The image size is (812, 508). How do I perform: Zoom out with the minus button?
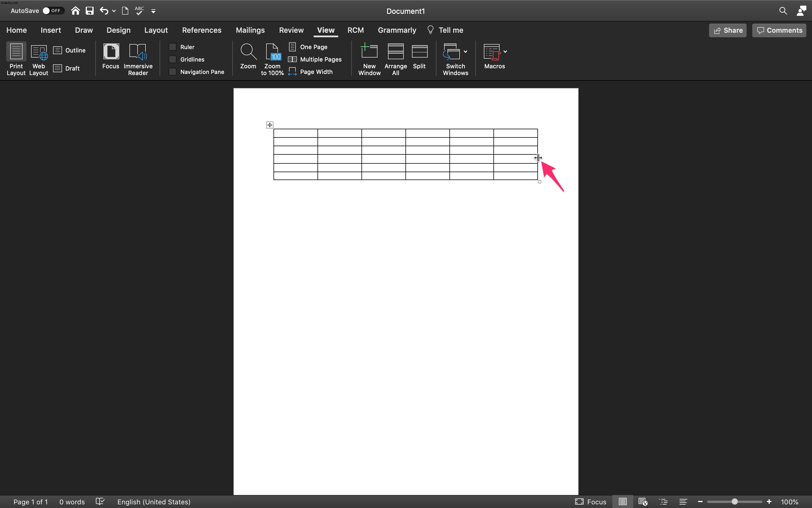pyautogui.click(x=700, y=502)
